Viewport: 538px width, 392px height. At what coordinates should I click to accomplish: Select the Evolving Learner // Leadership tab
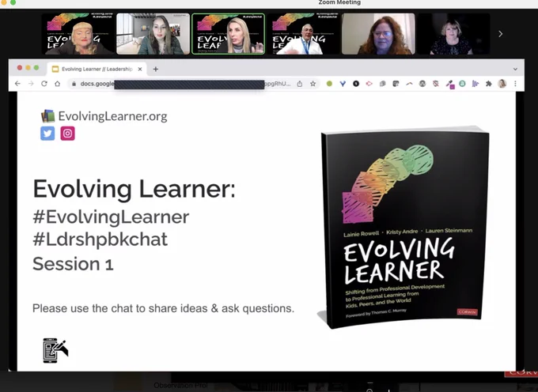[x=97, y=69]
